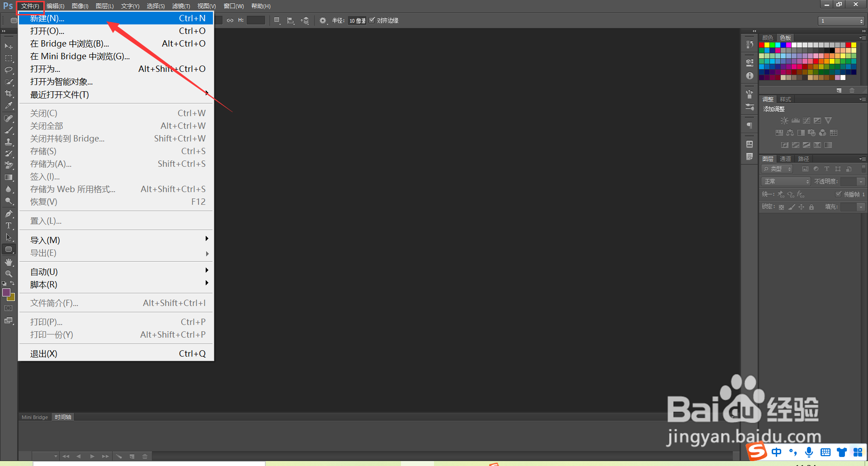The width and height of the screenshot is (868, 466).
Task: Select the Horizontal Type tool
Action: click(9, 225)
